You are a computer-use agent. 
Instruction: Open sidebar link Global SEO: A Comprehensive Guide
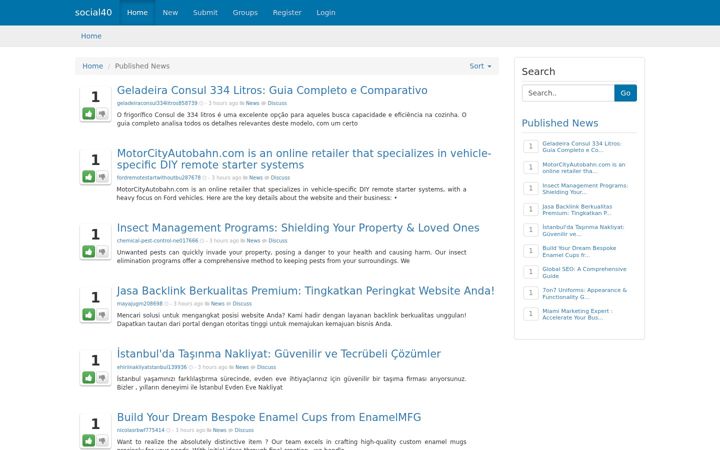tap(584, 272)
